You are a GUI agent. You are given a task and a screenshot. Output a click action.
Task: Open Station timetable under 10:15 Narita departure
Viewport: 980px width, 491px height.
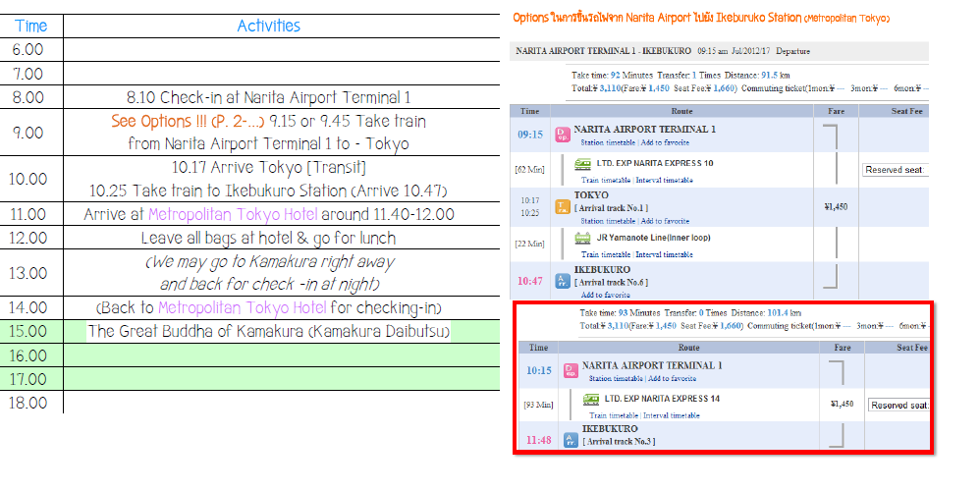[x=616, y=378]
